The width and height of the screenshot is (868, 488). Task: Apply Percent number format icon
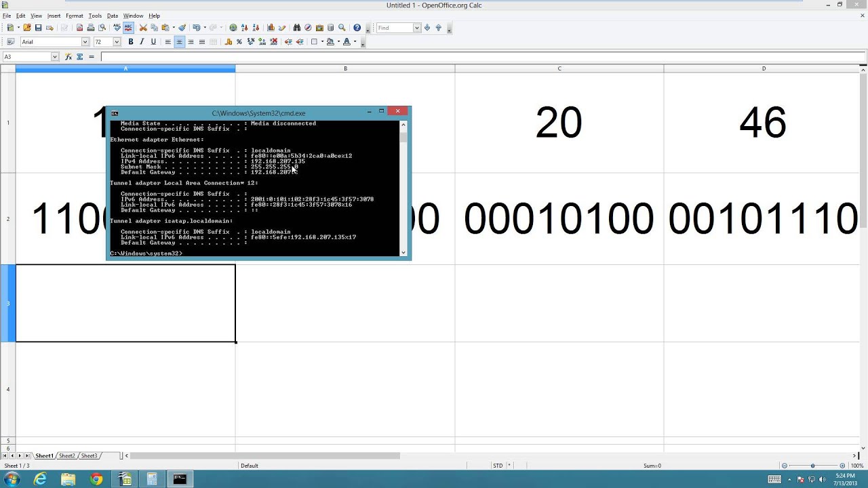point(239,42)
